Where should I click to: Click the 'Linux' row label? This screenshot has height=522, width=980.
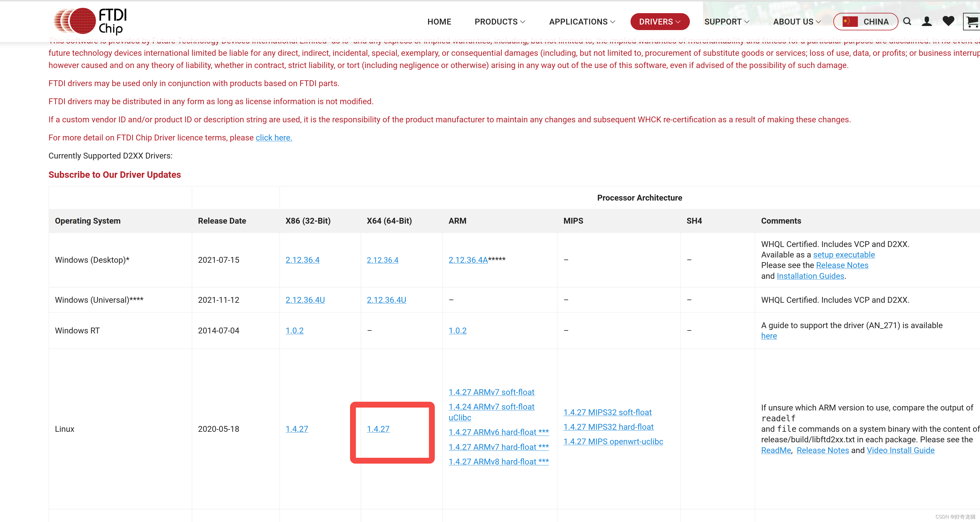pyautogui.click(x=64, y=429)
